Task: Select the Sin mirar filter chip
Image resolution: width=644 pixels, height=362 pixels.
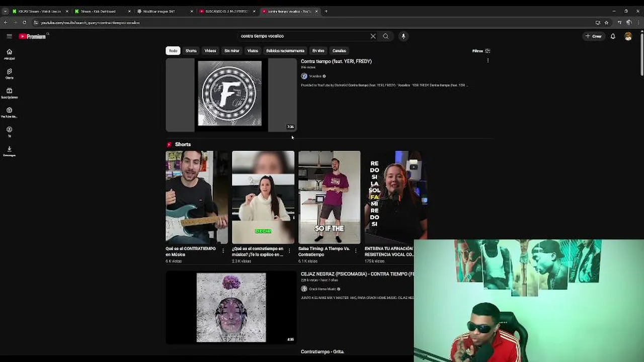Action: pyautogui.click(x=232, y=51)
